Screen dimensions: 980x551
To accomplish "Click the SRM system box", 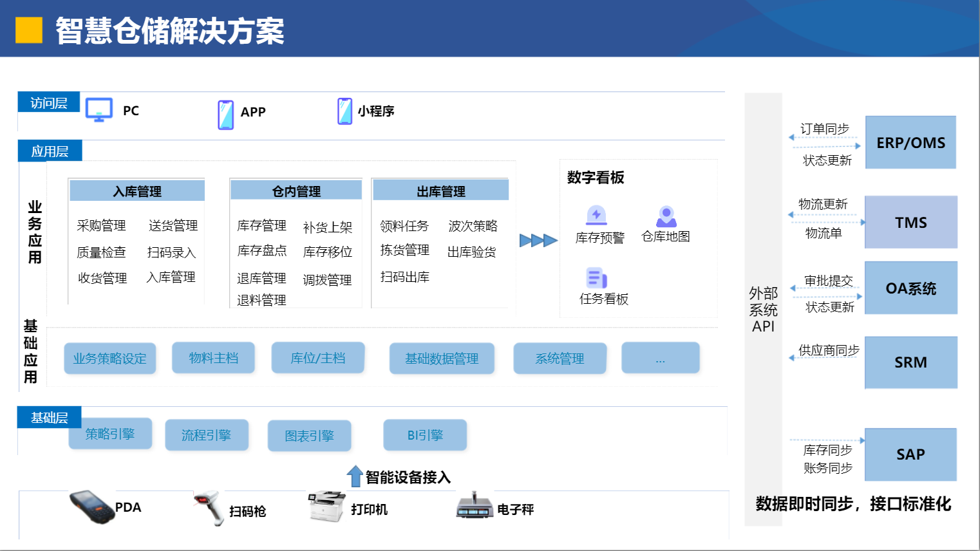I will (911, 362).
